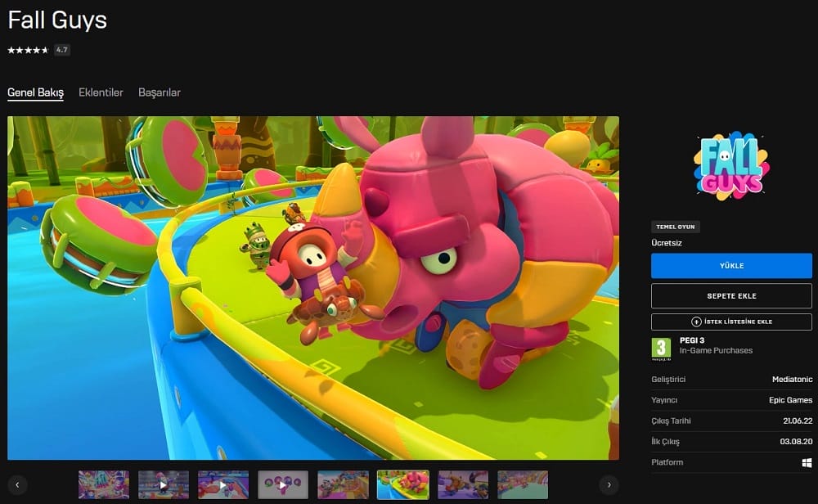Play the fourth video thumbnail
The height and width of the screenshot is (504, 818).
283,484
